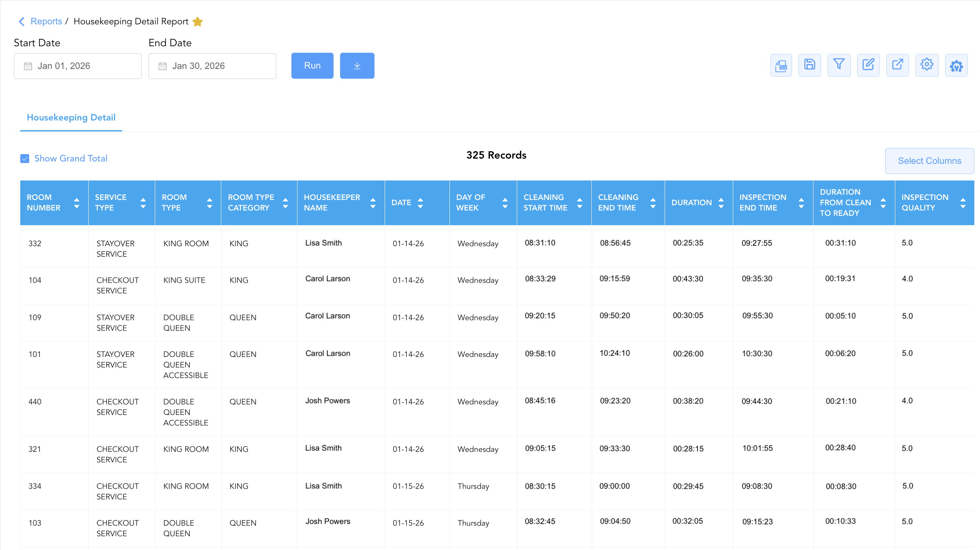Sort by Inspection Quality column arrows
The image size is (980, 550).
963,203
